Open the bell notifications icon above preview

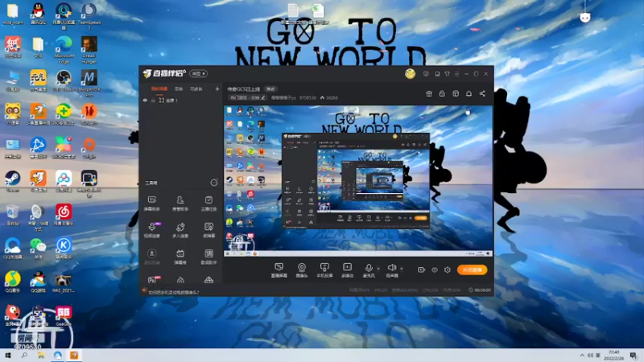tap(469, 93)
